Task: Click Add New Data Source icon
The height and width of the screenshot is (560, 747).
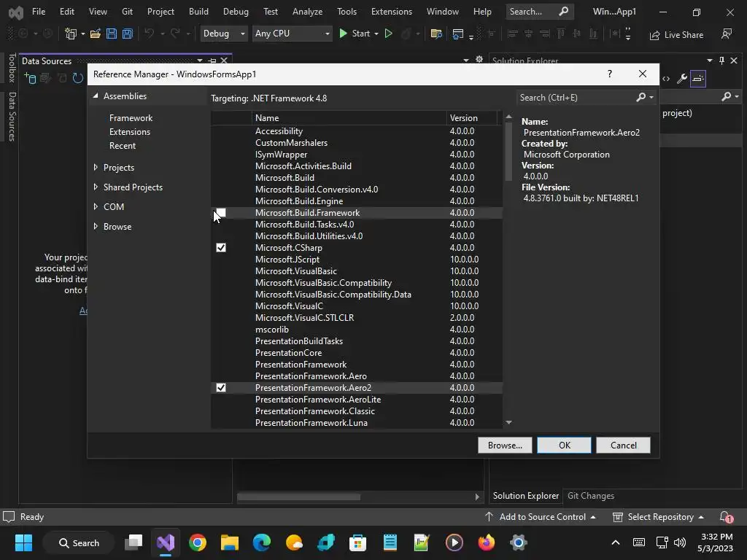Action: (x=30, y=78)
